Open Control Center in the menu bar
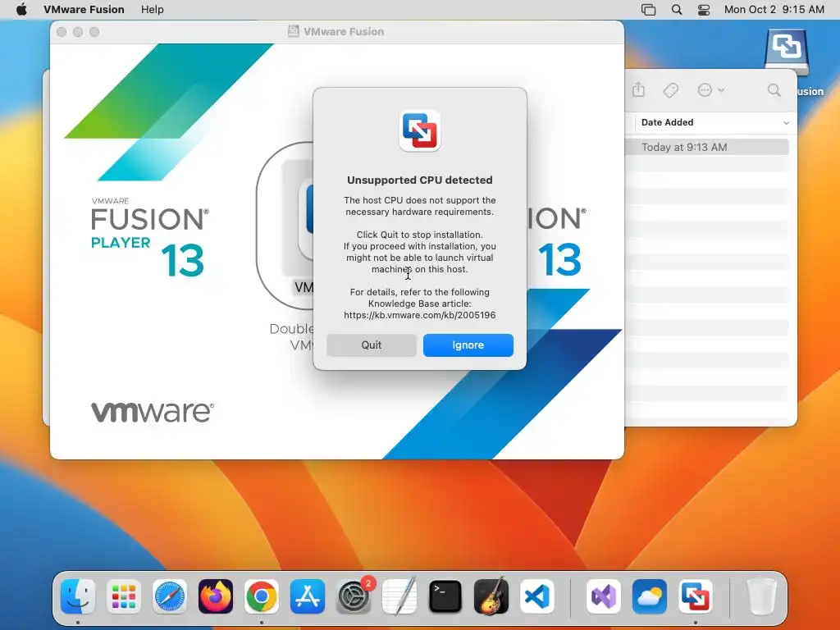This screenshot has height=630, width=840. (703, 10)
